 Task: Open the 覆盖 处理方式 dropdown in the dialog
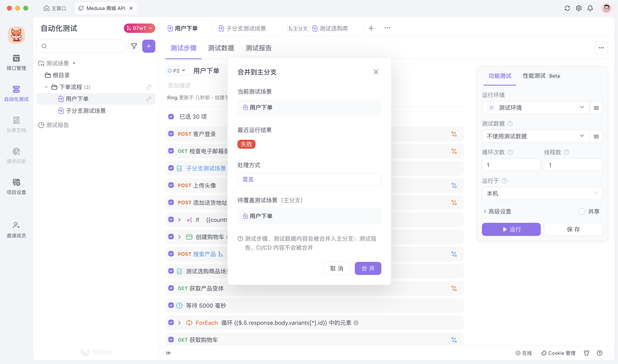(x=309, y=179)
